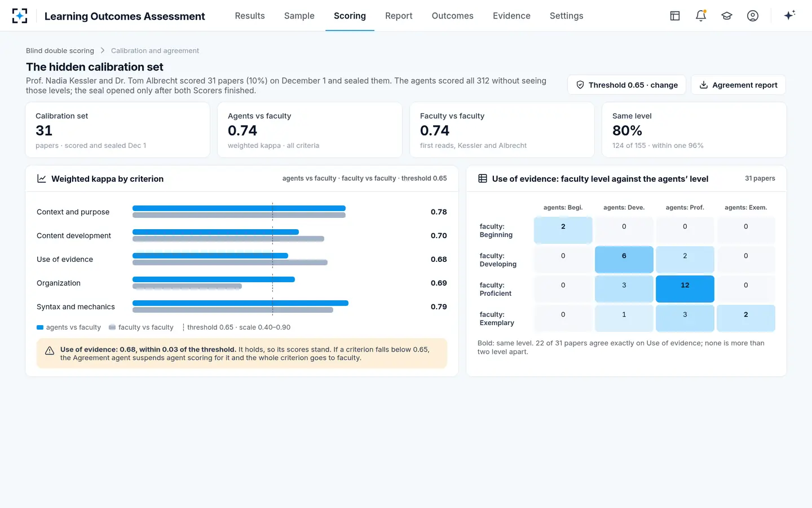
Task: Open the Outcomes tab
Action: pyautogui.click(x=453, y=16)
